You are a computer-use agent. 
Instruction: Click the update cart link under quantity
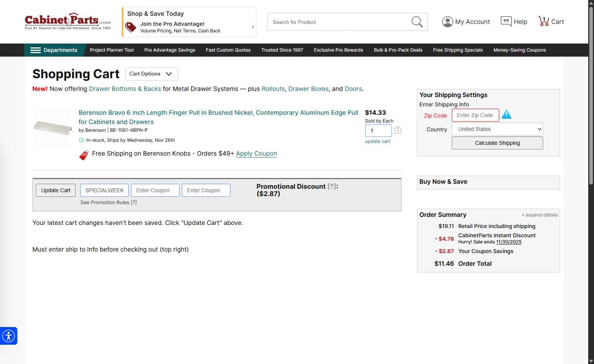coord(378,141)
